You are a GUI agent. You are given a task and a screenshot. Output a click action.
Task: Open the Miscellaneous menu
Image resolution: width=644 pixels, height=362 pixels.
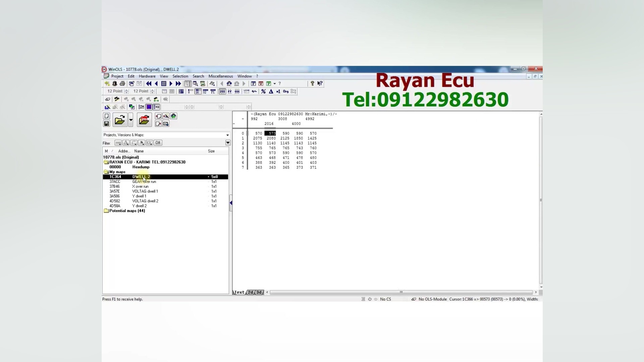[221, 76]
